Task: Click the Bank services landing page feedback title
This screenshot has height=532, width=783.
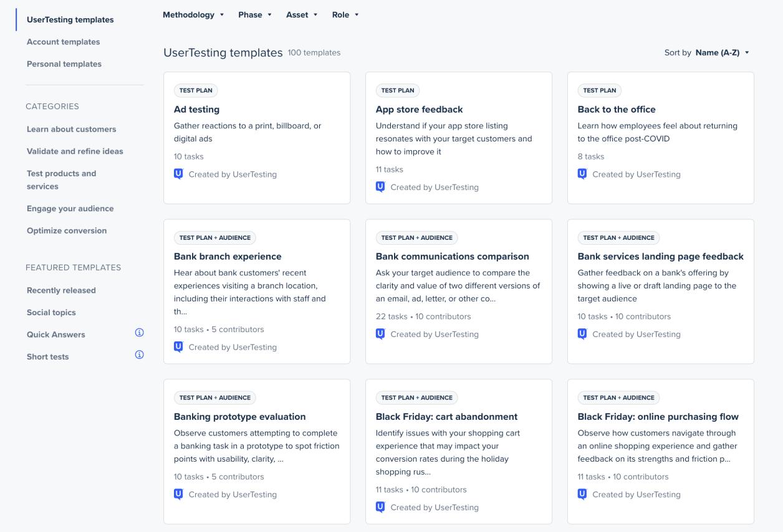Action: [x=661, y=257]
